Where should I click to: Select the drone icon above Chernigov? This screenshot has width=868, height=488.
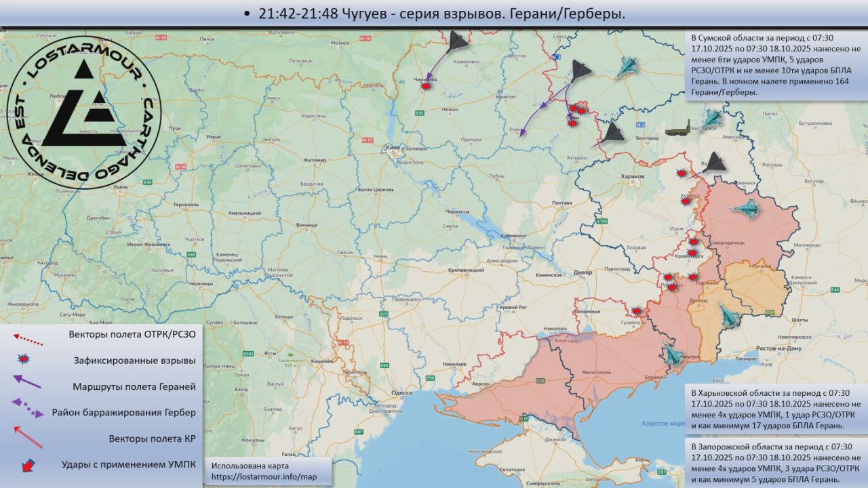tap(458, 41)
